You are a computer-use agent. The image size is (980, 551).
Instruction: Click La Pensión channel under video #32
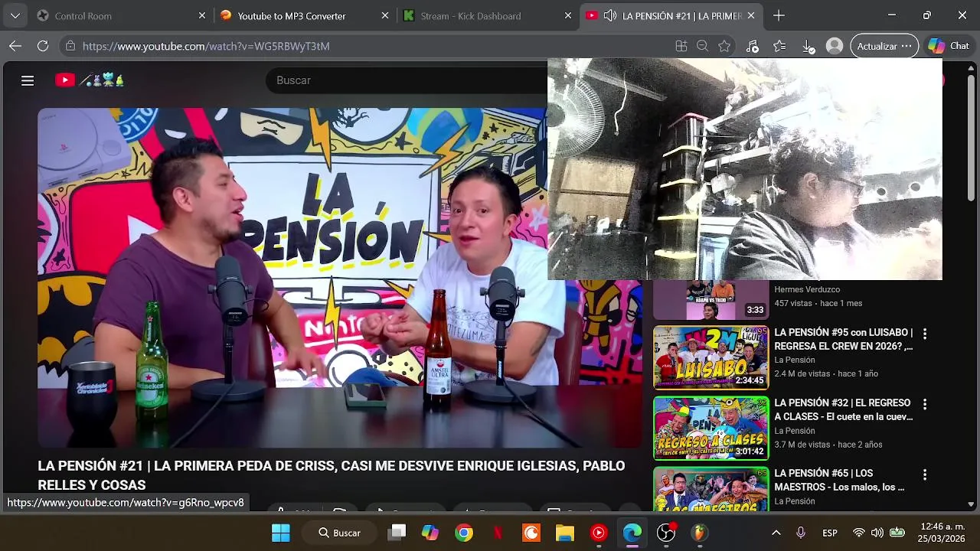tap(795, 430)
